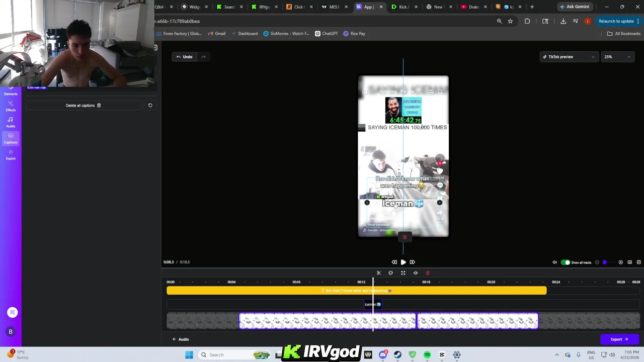Toggle Show all tracks switch
Viewport: 644px width, 362px height.
(566, 262)
